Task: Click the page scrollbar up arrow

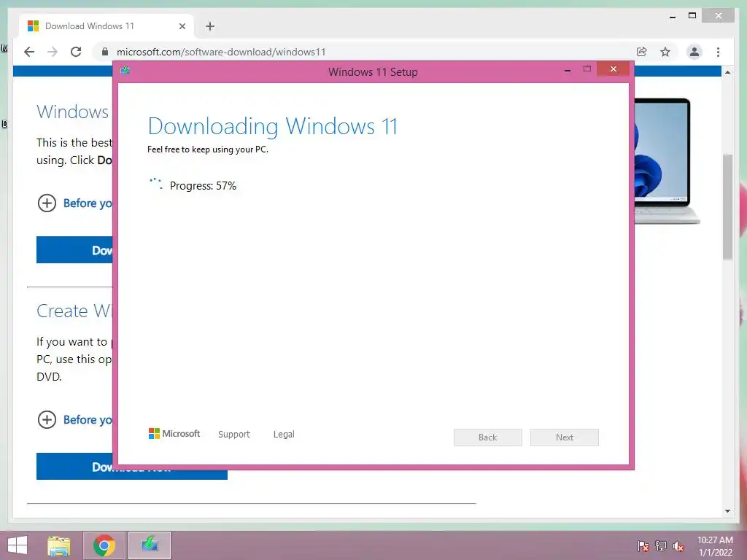Action: pyautogui.click(x=727, y=72)
